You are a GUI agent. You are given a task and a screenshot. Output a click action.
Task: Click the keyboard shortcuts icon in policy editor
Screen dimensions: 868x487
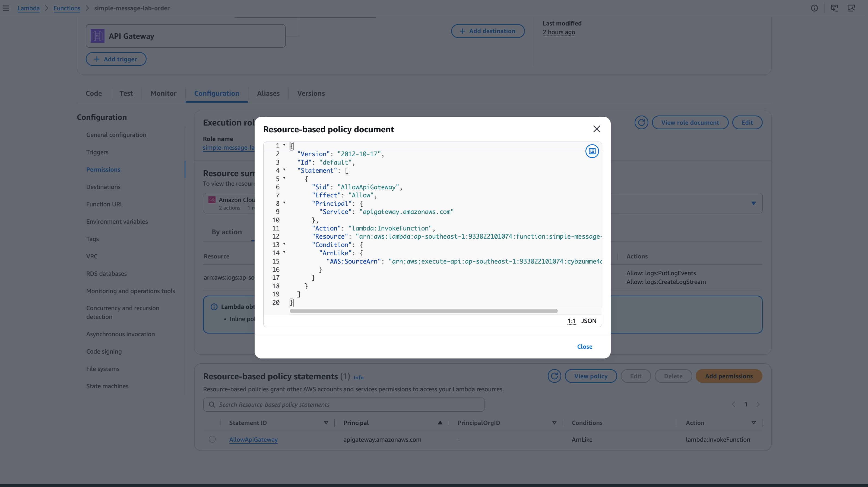[x=592, y=151]
